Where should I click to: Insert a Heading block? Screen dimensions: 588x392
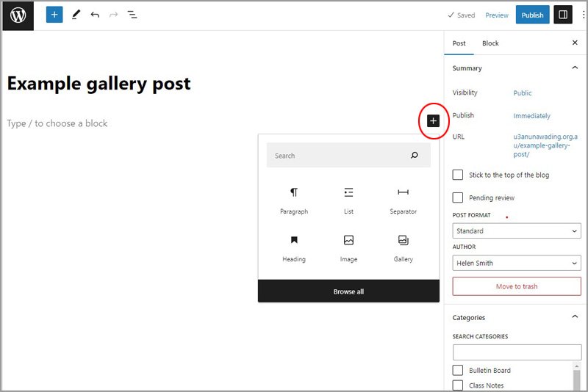tap(294, 249)
